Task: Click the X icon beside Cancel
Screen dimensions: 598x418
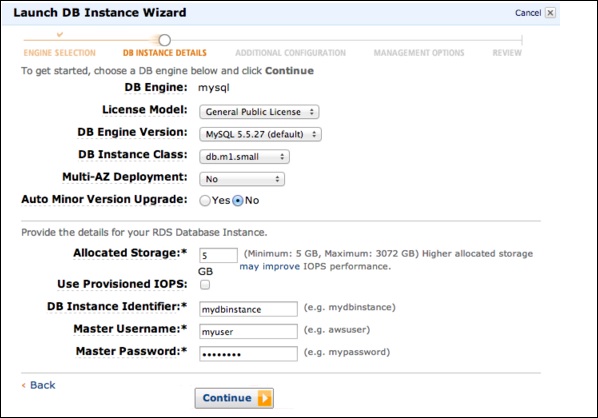Action: coord(550,13)
